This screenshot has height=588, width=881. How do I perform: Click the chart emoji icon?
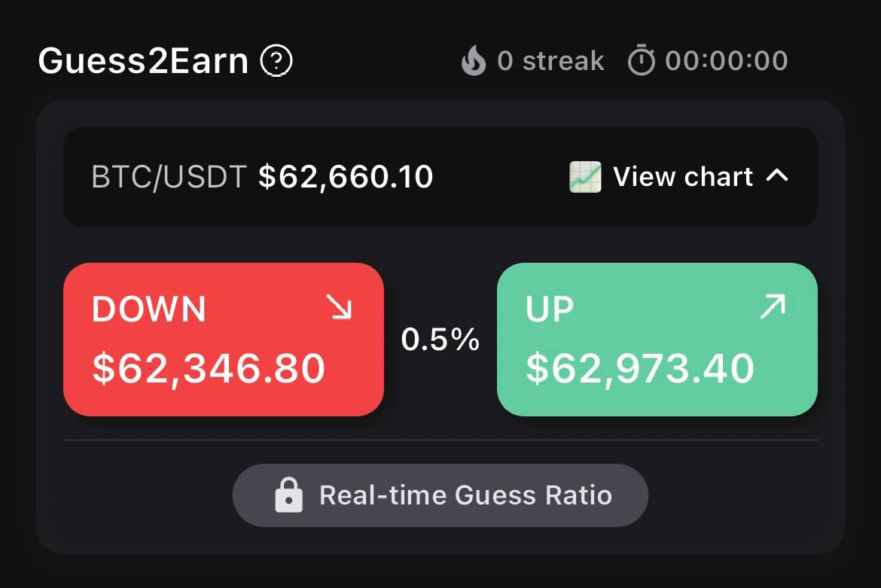[x=585, y=177]
